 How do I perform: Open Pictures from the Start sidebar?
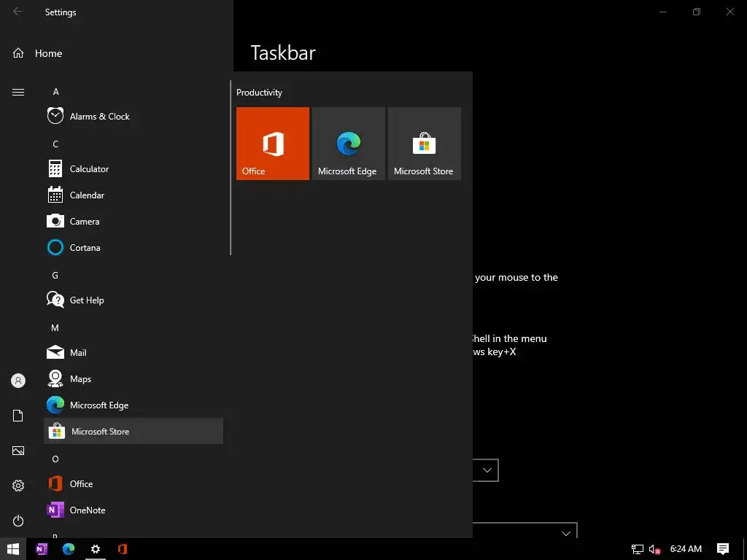[x=18, y=451]
